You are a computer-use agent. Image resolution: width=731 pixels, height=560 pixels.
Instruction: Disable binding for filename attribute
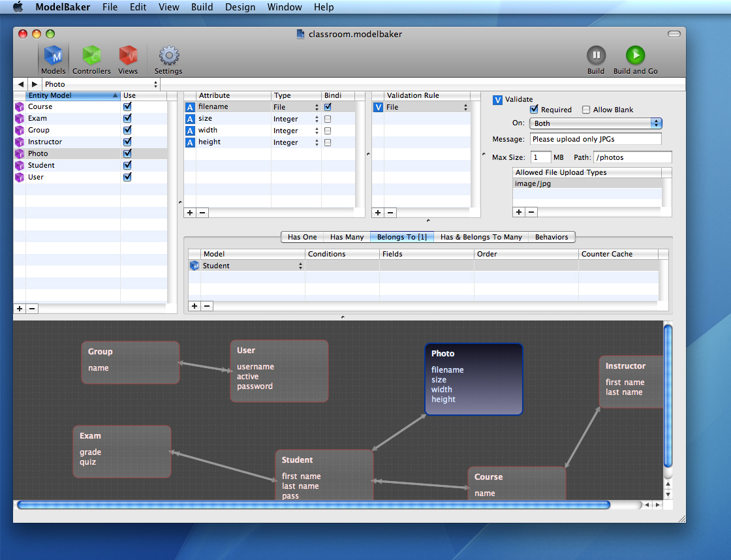328,107
